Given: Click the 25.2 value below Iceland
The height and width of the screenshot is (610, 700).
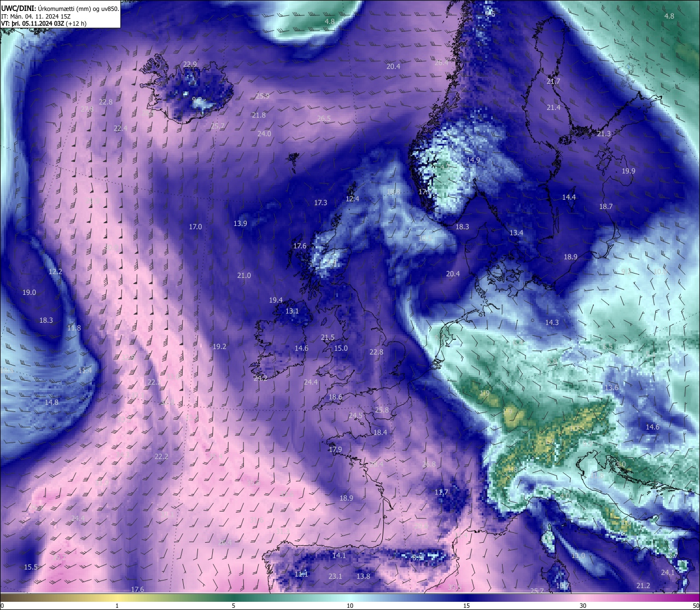Looking at the screenshot, I should tap(217, 125).
